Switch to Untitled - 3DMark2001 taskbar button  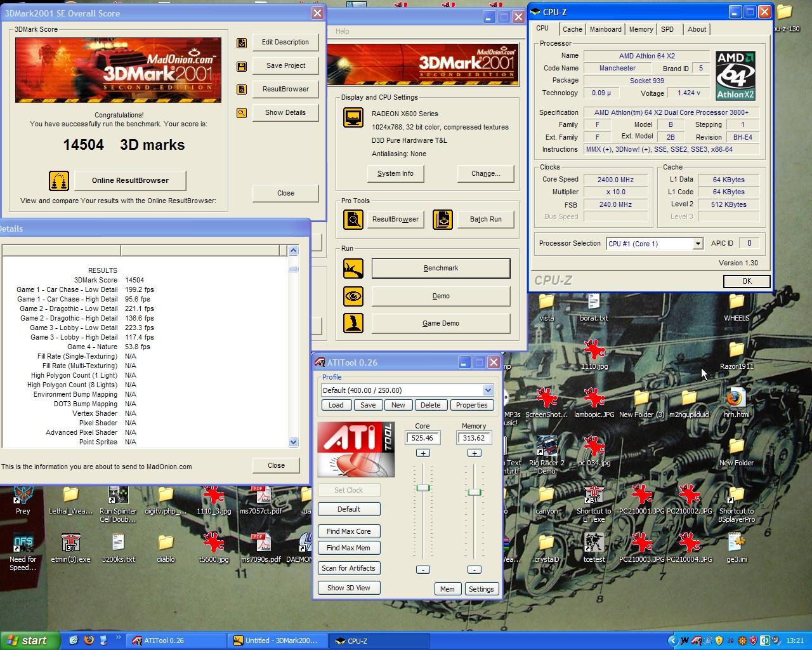(x=277, y=641)
